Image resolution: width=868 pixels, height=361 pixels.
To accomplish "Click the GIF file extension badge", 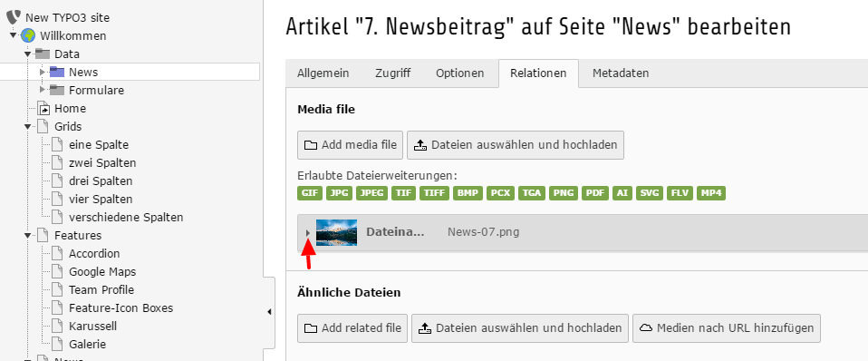I will (310, 193).
